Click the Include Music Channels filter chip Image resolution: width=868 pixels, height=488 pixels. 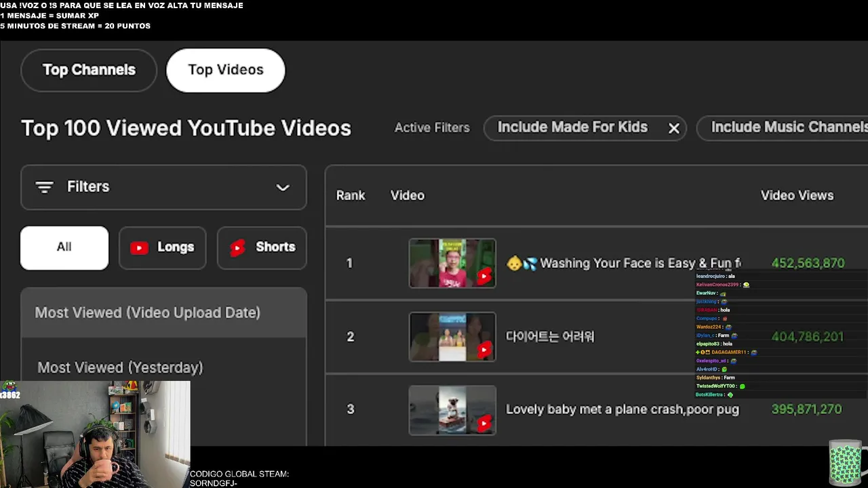point(783,127)
